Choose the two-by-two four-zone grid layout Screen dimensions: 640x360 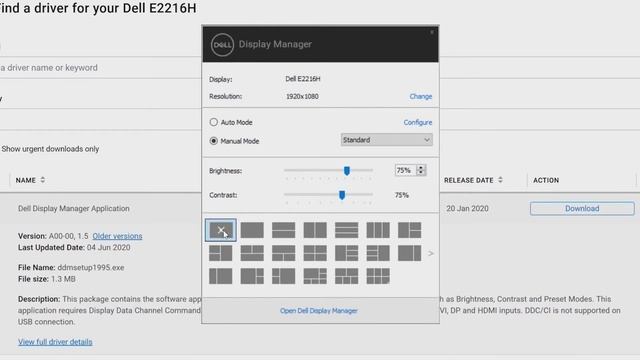315,253
